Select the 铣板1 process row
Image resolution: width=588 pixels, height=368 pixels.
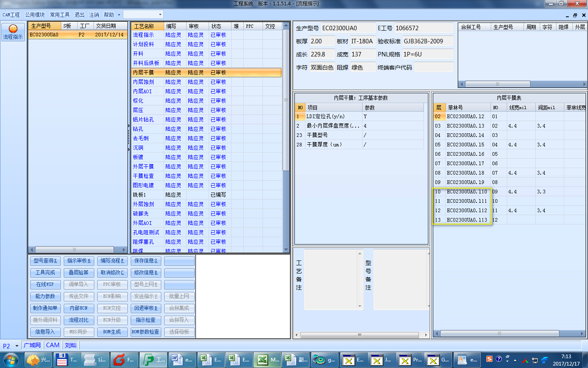click(x=206, y=195)
